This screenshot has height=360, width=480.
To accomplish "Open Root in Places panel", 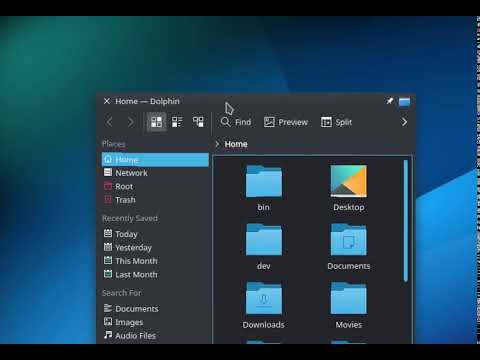I will pos(155,186).
